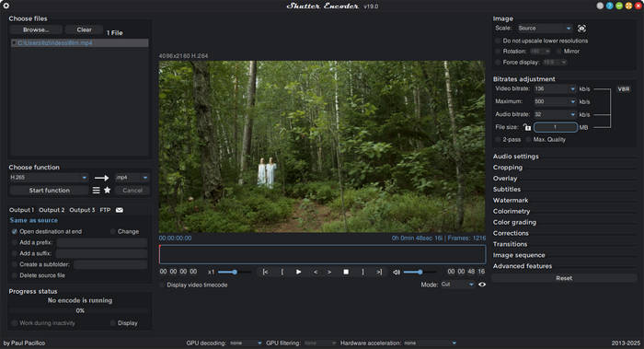Open the Mode Cut dropdown

[x=457, y=285]
